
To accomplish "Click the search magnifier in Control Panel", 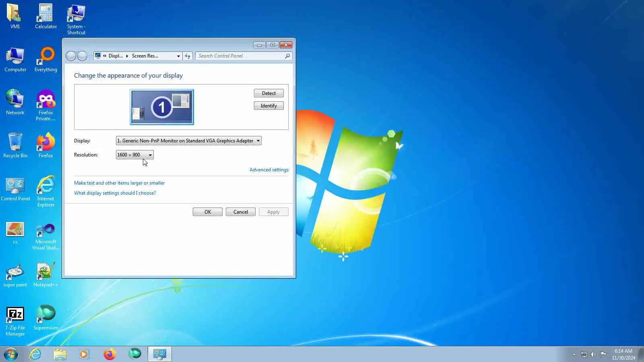I will 287,56.
